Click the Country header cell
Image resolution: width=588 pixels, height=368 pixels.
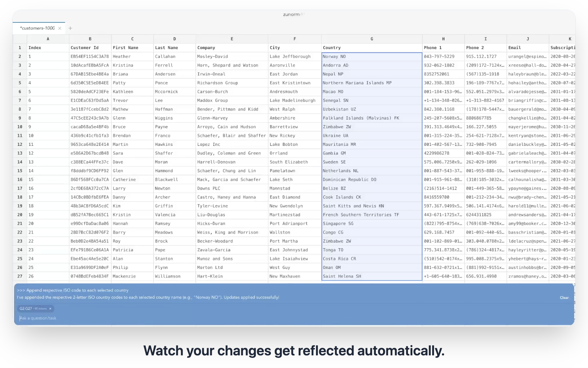372,48
